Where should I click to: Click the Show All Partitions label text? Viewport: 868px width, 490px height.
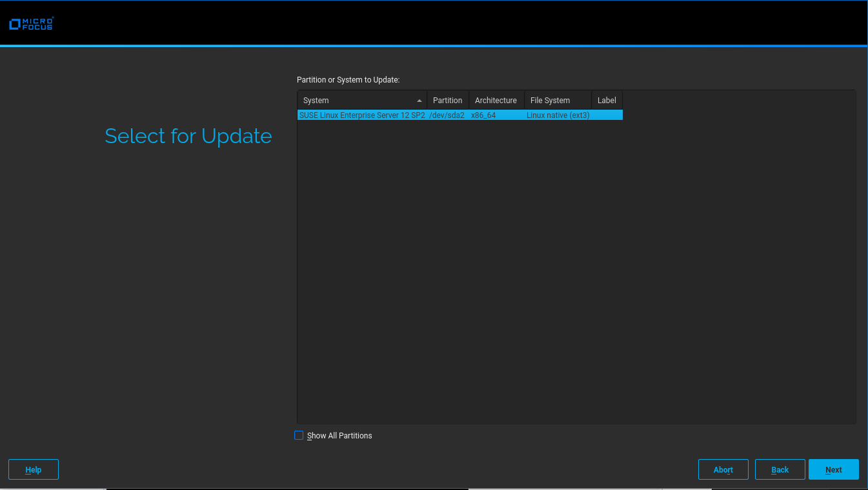[339, 436]
